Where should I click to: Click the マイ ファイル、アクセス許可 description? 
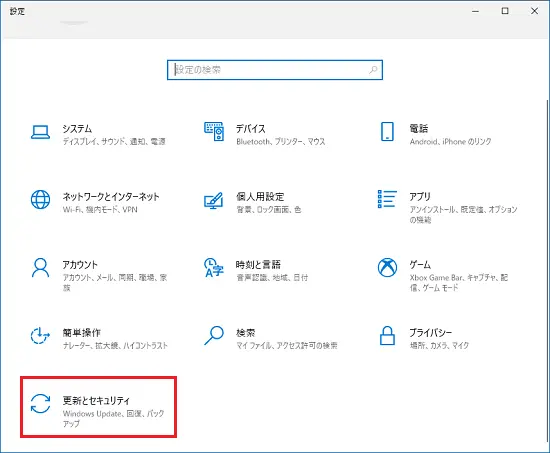point(287,346)
